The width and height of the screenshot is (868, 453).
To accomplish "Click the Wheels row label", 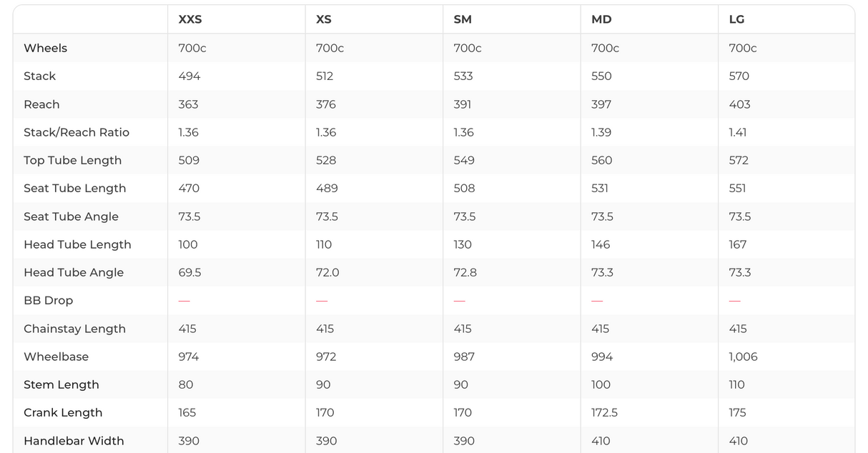I will click(x=45, y=48).
